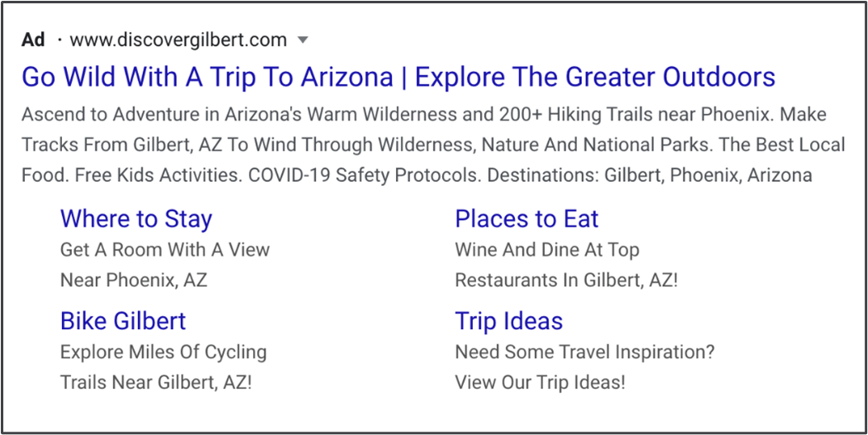Click the www.discovergilbert.com display URL
868x435 pixels.
tap(179, 40)
